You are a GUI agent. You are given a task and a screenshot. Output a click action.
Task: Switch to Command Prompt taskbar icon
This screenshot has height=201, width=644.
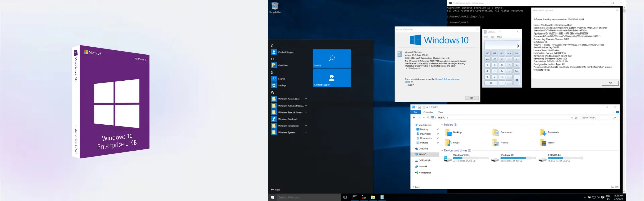(x=355, y=197)
